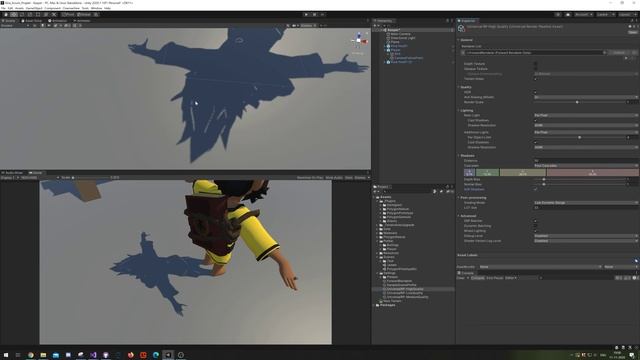Screen dimensions: 640x360
Task: Click Renderer List object picker circle
Action: [604, 53]
